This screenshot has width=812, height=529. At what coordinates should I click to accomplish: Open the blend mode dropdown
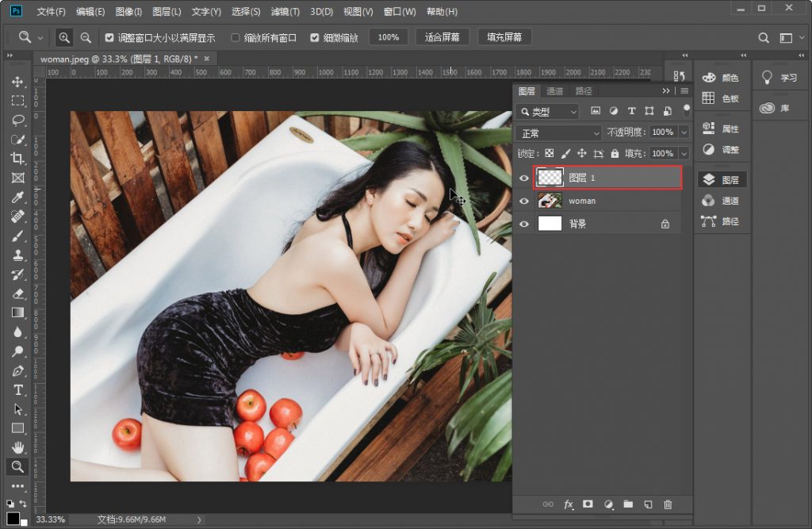point(558,132)
